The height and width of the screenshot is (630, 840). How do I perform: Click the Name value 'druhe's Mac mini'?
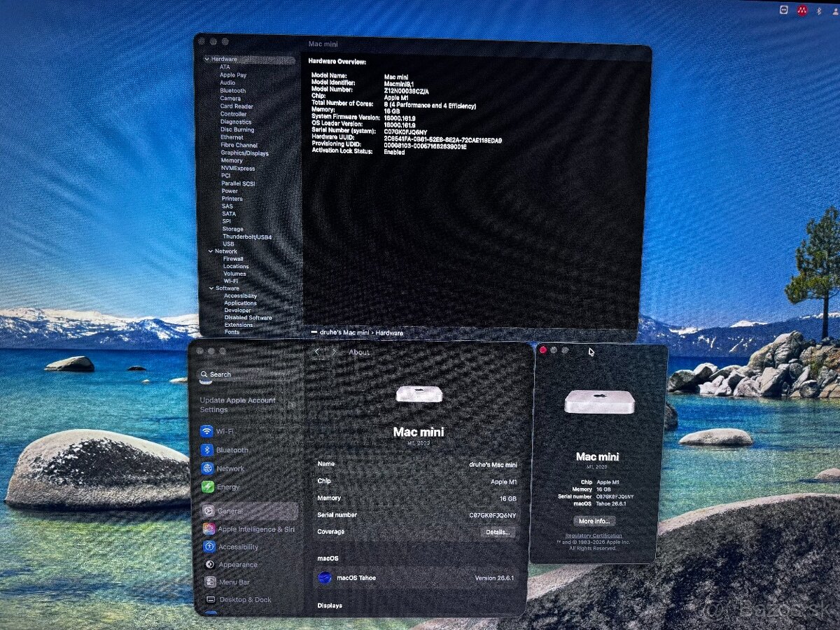tap(493, 464)
